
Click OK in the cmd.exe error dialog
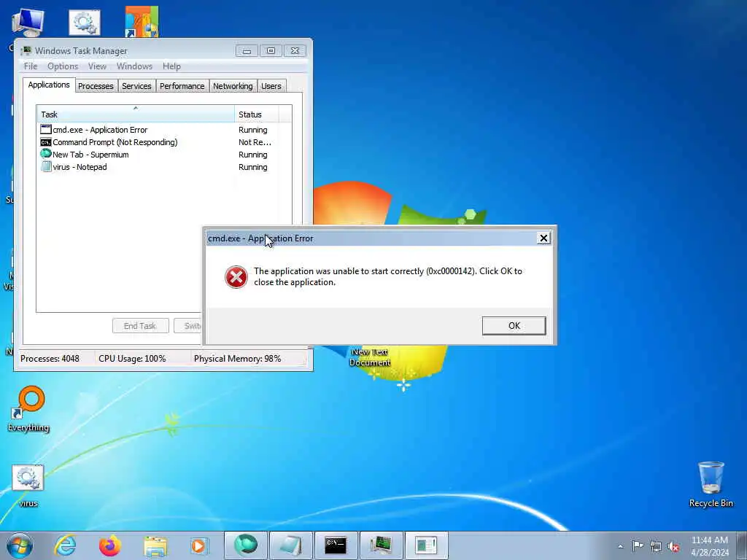pos(514,326)
